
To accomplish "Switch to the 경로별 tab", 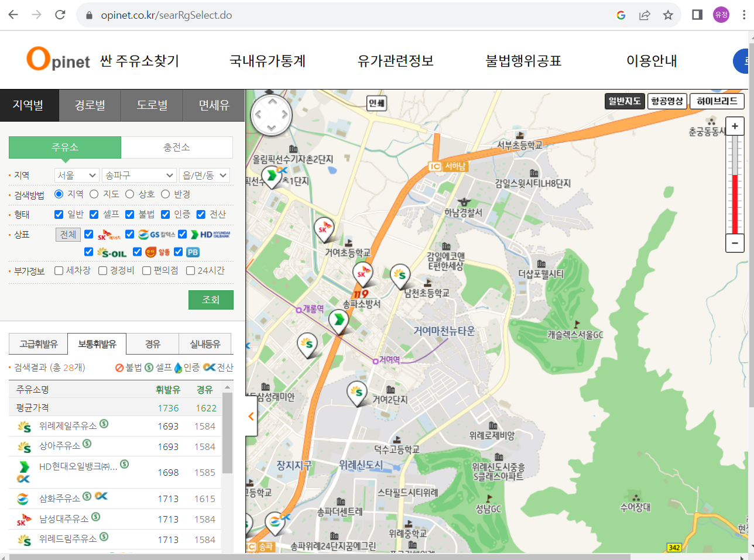I will coord(90,105).
